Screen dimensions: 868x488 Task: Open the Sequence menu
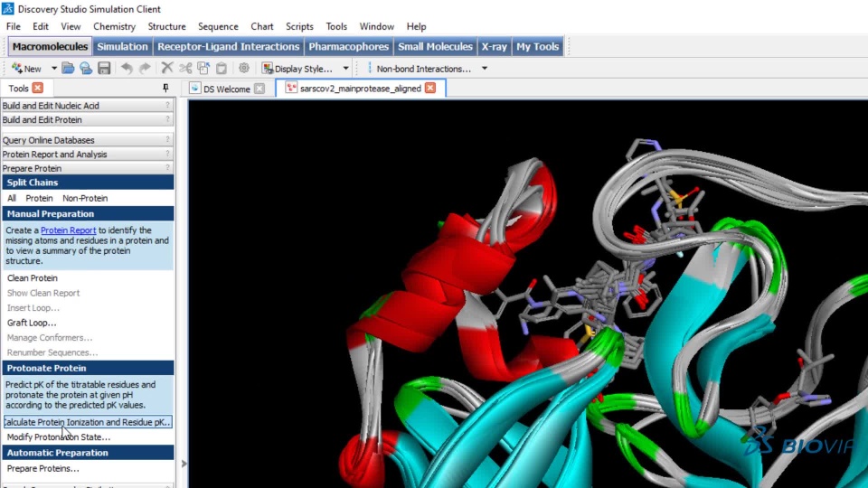tap(218, 26)
